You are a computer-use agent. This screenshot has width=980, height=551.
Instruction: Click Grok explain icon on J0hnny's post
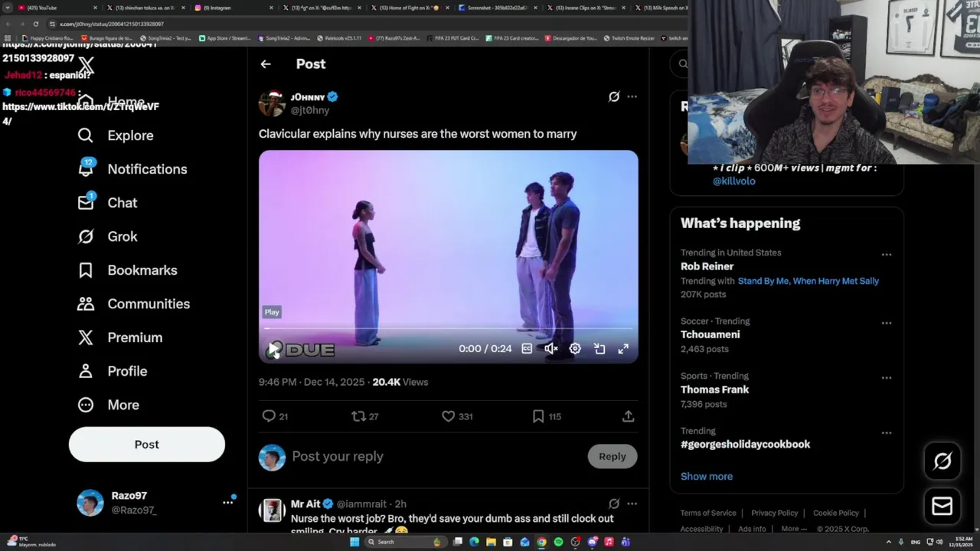pyautogui.click(x=614, y=97)
